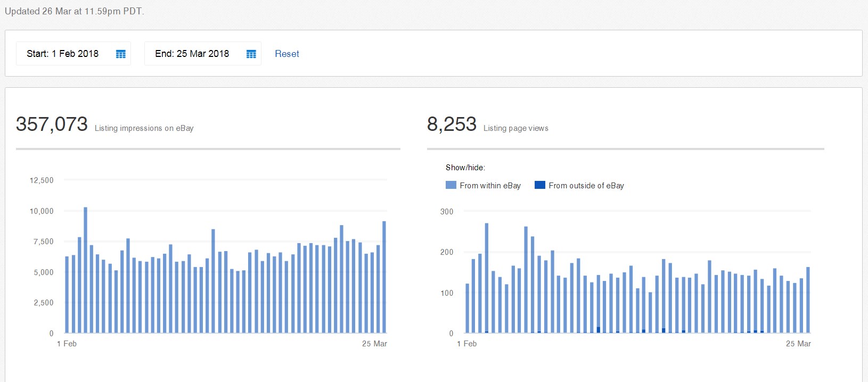The image size is (868, 382).
Task: Hide the 'From within eBay' series label
Action: pos(490,186)
